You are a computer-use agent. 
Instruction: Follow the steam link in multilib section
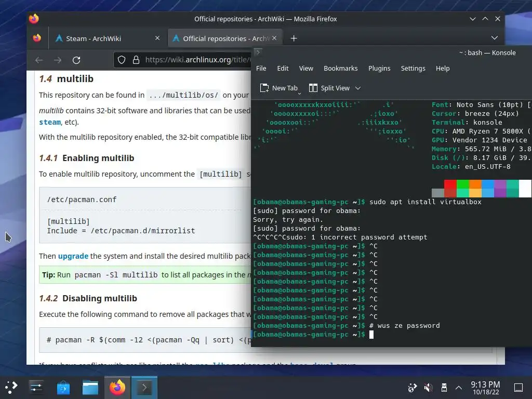click(50, 122)
